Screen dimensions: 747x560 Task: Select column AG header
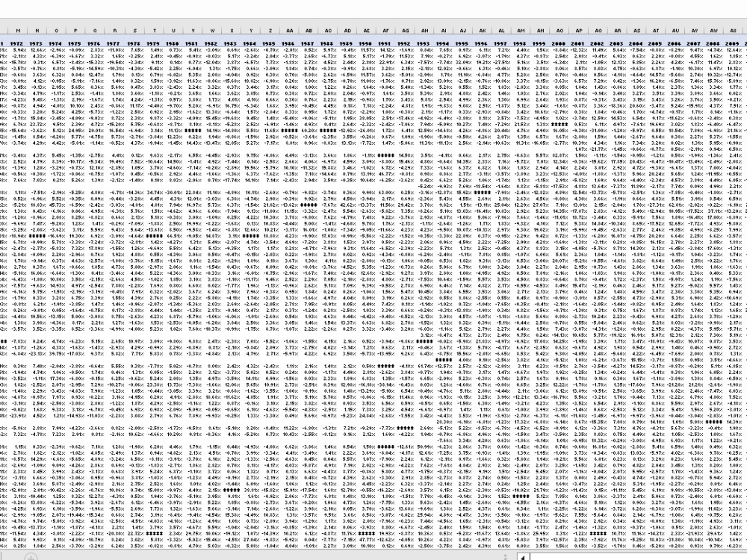(405, 31)
